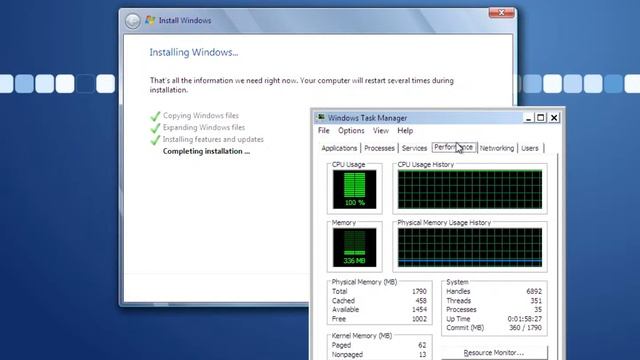Click Kernel Memory Nonpaged value 13

coord(422,355)
